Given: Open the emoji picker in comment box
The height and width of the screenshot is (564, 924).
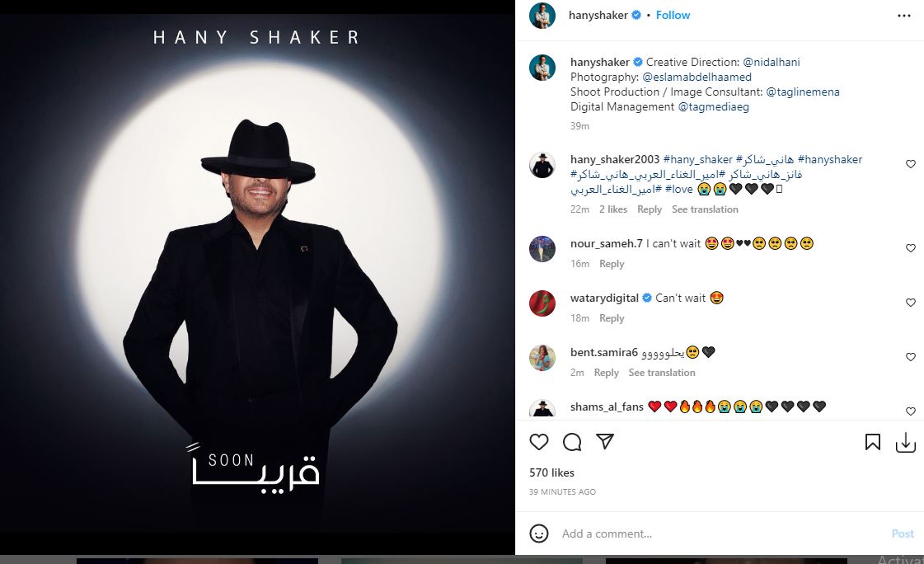Looking at the screenshot, I should tap(538, 533).
